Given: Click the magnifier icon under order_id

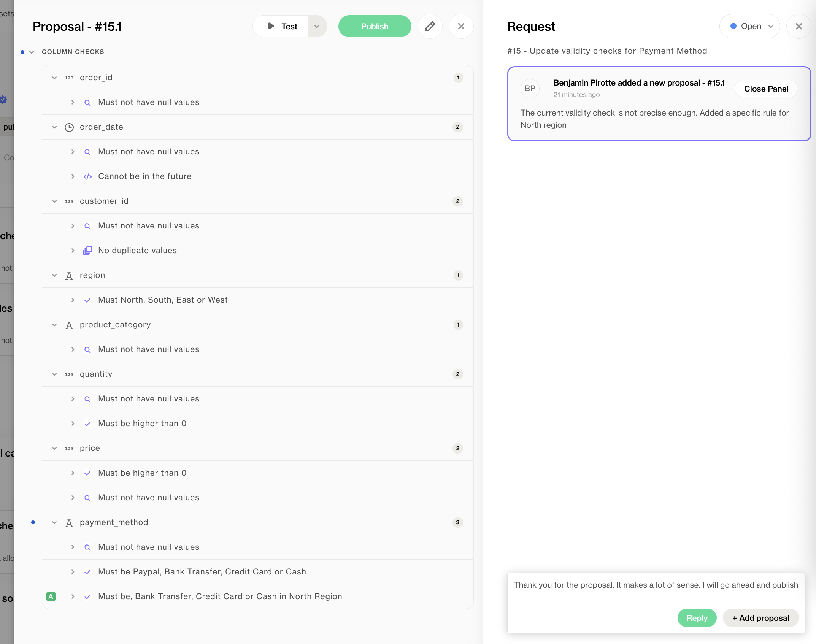Looking at the screenshot, I should (x=87, y=102).
